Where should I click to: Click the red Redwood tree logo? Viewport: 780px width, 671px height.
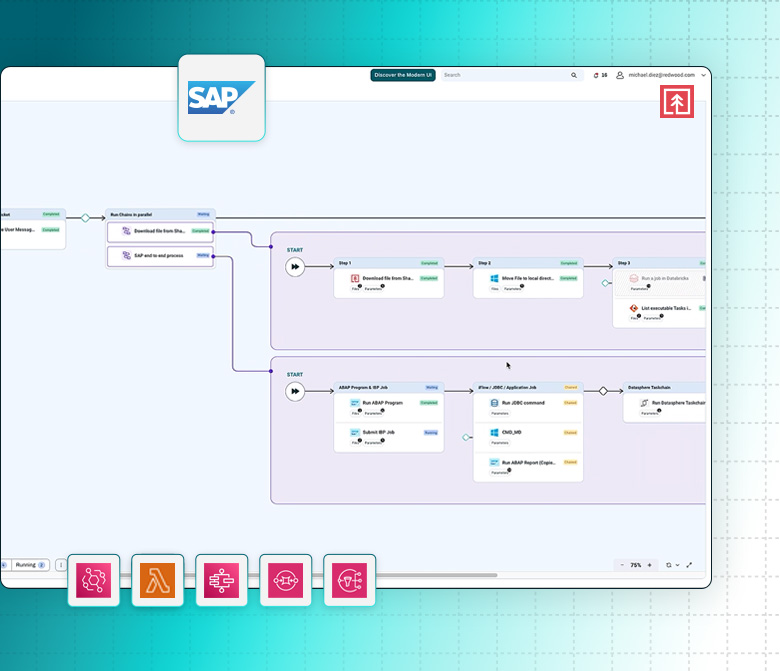click(x=677, y=101)
